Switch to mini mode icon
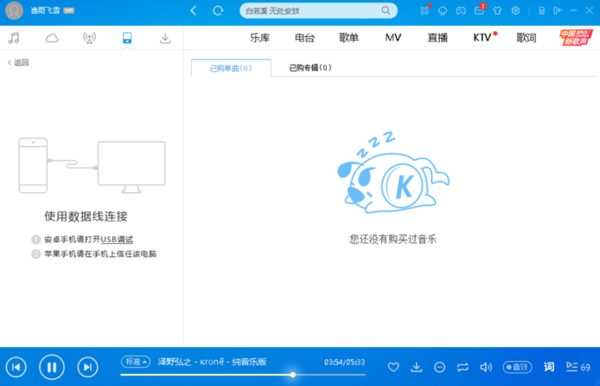 [x=558, y=11]
